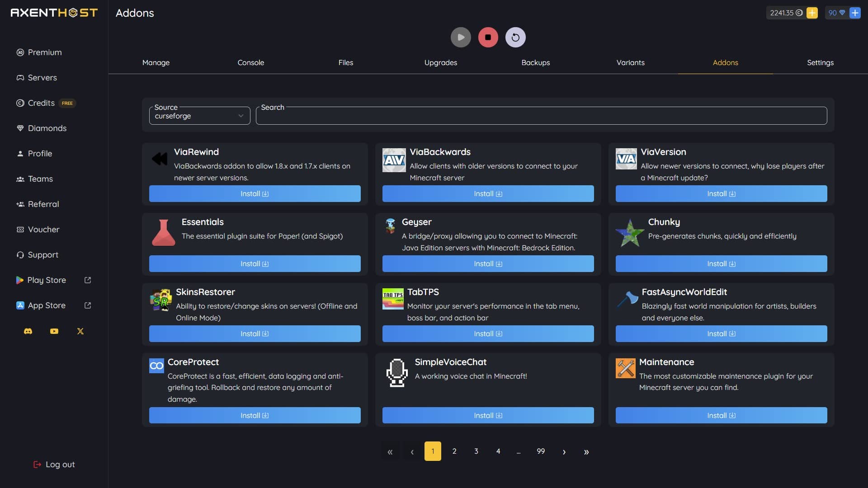Click the YouTube community icon
This screenshot has height=488, width=868.
54,331
